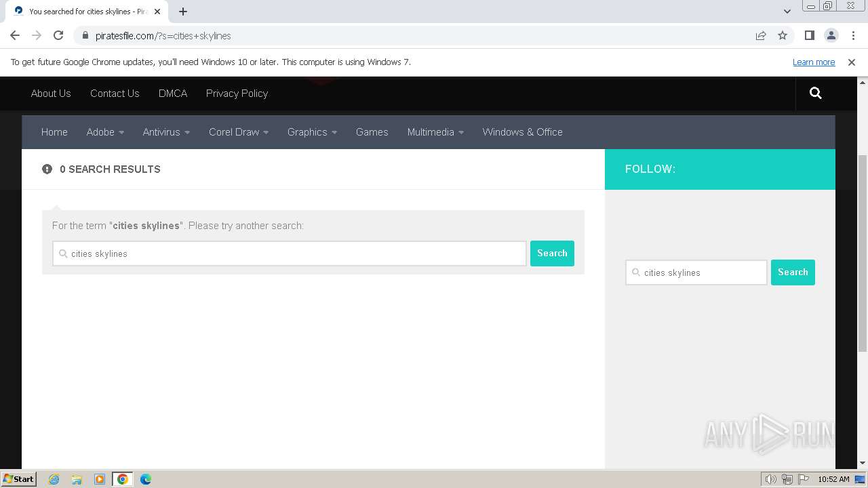Open Microsoft Edge from taskbar
The height and width of the screenshot is (488, 868).
click(x=146, y=479)
